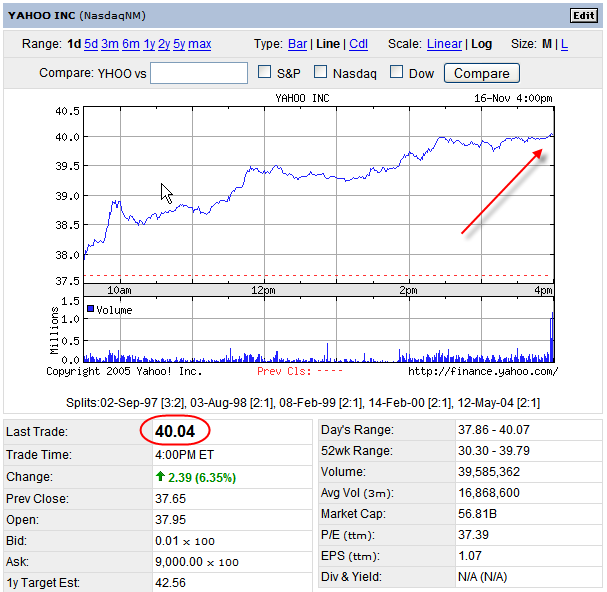The image size is (607, 592).
Task: Click the Ask value 9,000.00 x 100
Action: (197, 562)
